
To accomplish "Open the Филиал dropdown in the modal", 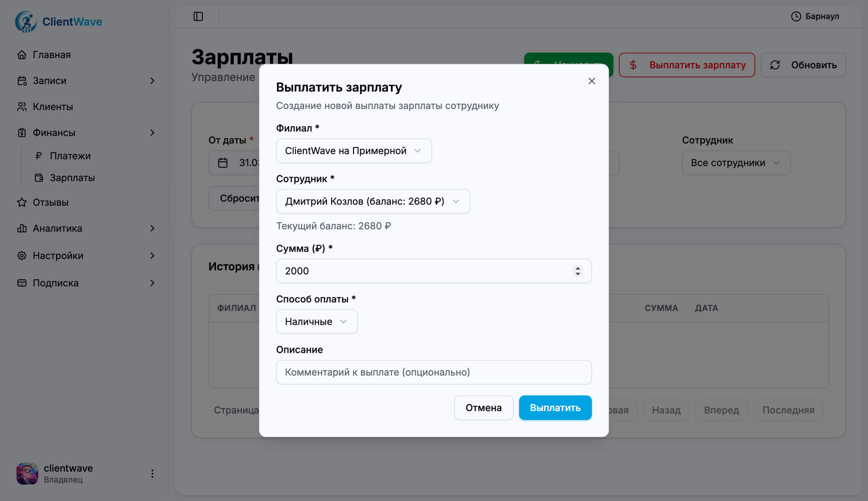I will coord(353,150).
